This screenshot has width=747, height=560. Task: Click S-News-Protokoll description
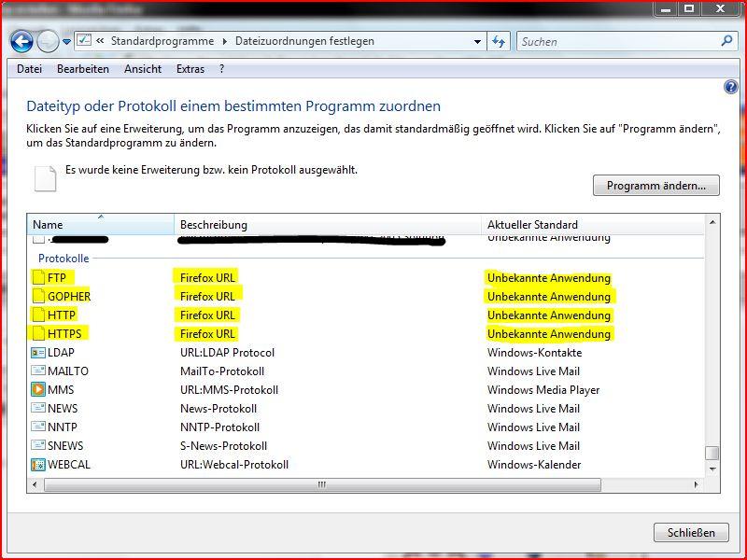point(223,446)
